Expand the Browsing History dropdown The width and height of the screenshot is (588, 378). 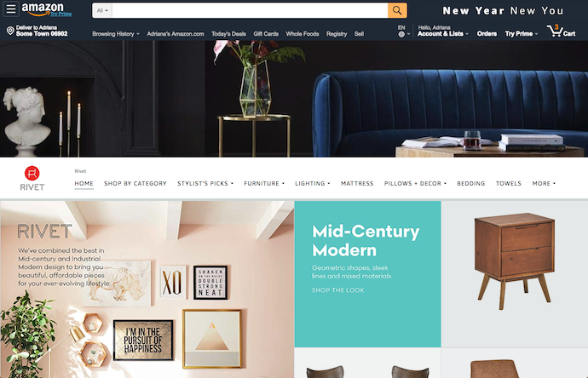tap(116, 34)
